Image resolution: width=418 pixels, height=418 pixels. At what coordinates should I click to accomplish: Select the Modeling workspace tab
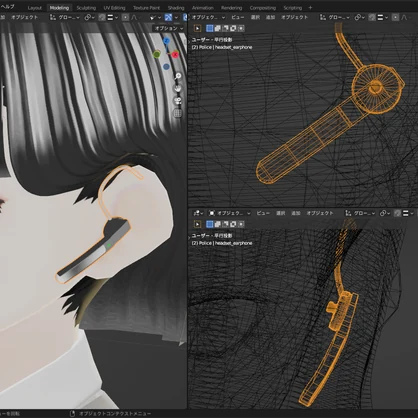(59, 8)
